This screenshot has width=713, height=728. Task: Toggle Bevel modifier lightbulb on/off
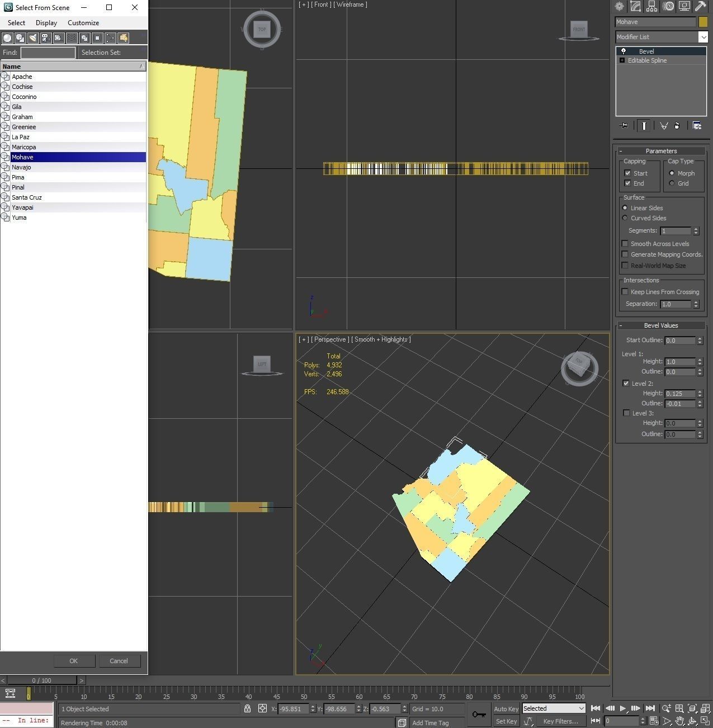coord(623,51)
